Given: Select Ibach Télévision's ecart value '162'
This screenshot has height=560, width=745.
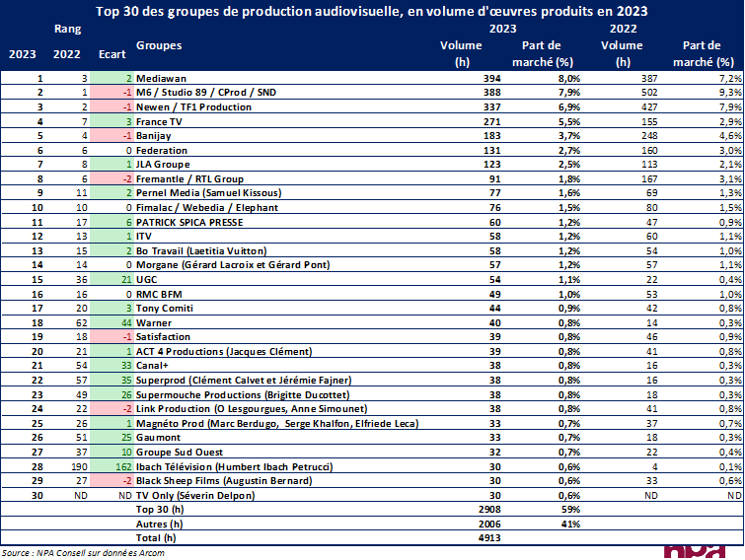Looking at the screenshot, I should [x=123, y=466].
